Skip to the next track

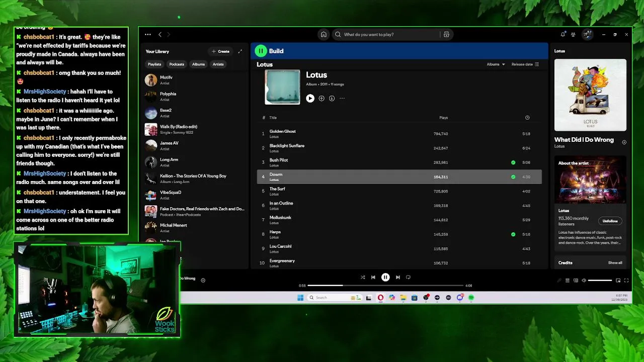coord(397,277)
